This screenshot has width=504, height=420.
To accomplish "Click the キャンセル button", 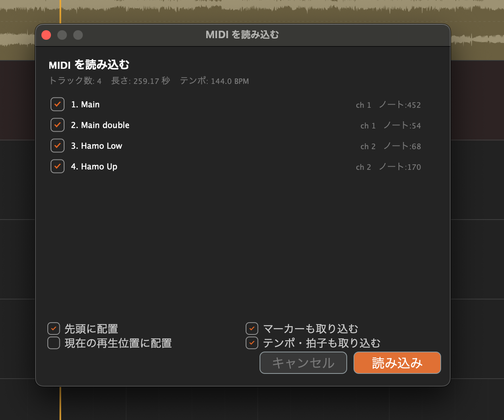I will (x=303, y=363).
